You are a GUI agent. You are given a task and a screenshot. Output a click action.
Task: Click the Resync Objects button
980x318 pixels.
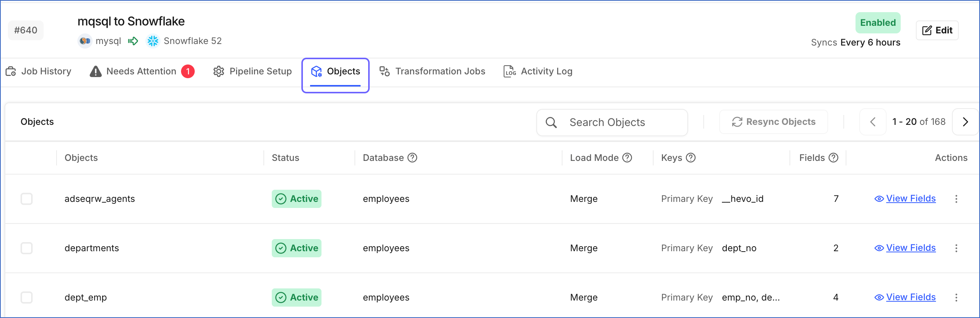pyautogui.click(x=774, y=122)
